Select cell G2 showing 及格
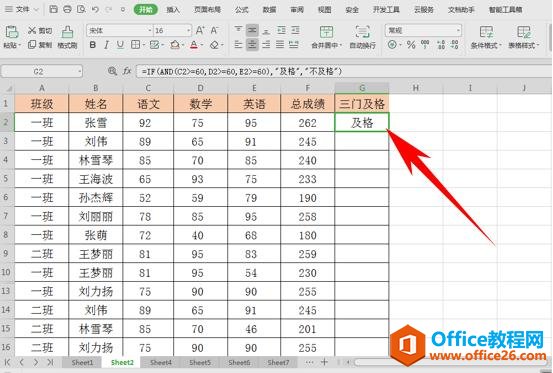553x373 pixels. coord(362,122)
